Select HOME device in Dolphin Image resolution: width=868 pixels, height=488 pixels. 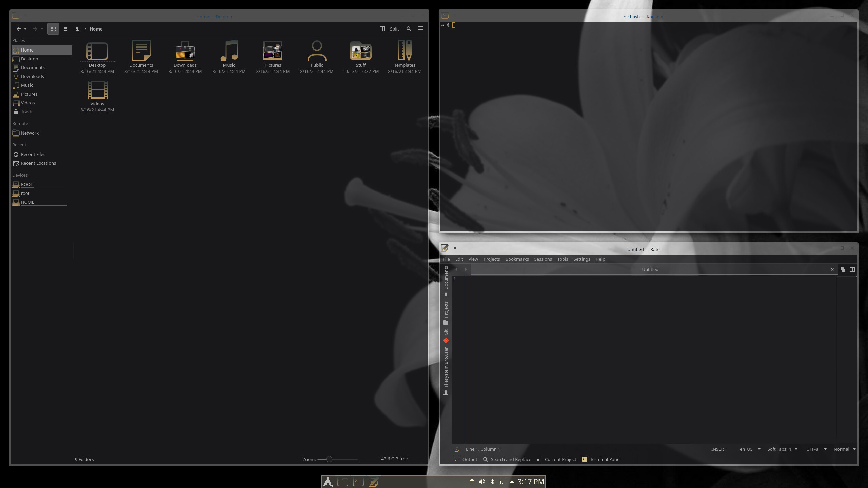(x=42, y=202)
